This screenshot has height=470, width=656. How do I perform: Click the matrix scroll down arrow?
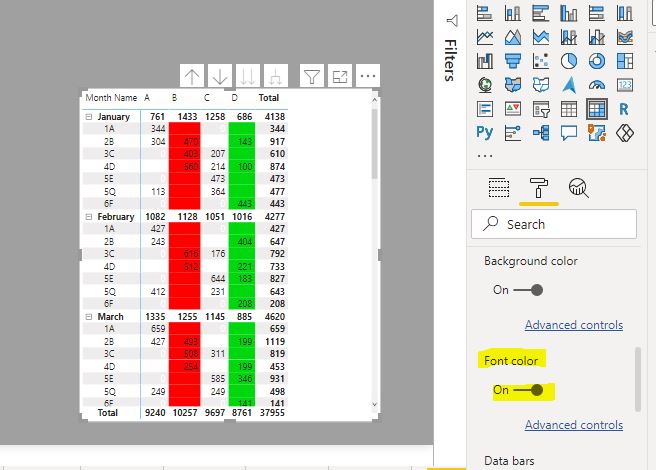[374, 405]
